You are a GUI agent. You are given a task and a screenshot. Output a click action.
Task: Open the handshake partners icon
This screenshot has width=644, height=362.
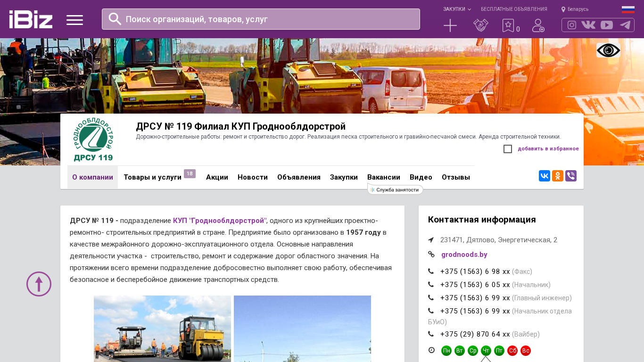coord(481,25)
